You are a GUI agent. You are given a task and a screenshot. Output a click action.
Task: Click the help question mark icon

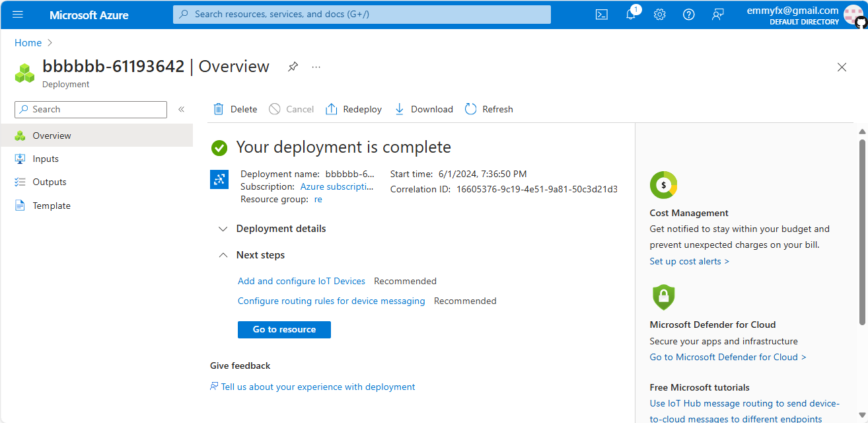click(x=688, y=15)
